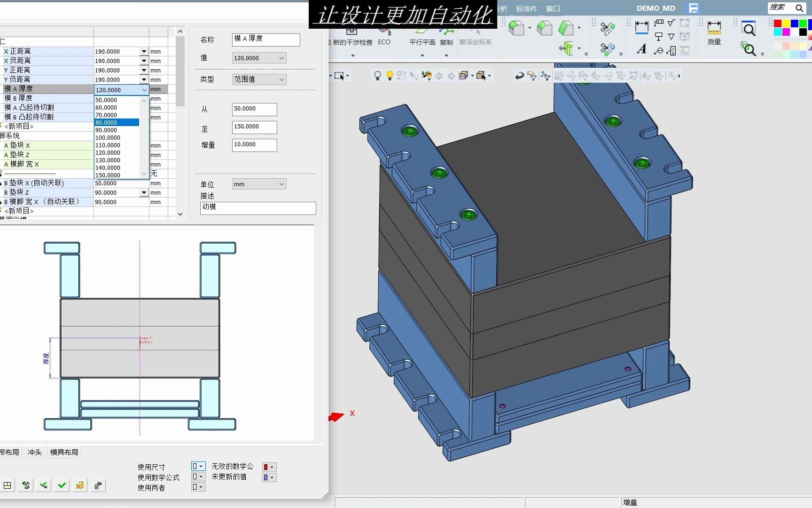This screenshot has height=508, width=812.
Task: Click the yellow light bulb show icon
Action: click(390, 76)
